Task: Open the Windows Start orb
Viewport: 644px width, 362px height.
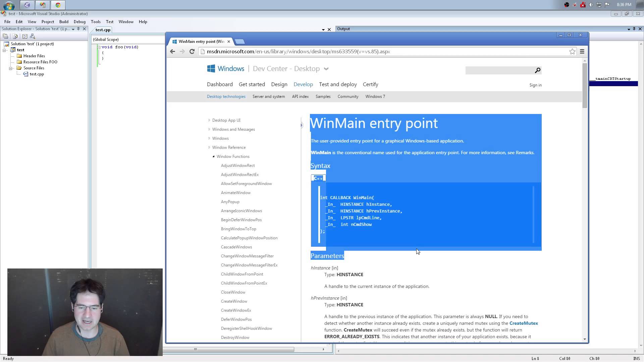Action: click(9, 5)
